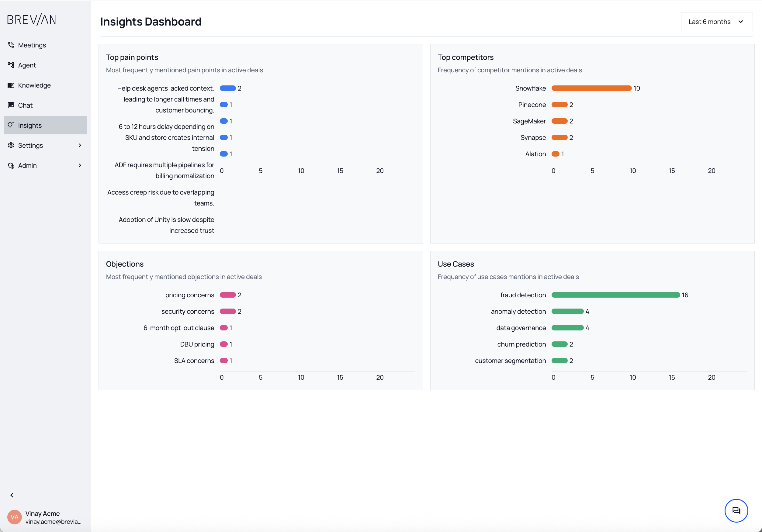Click the Settings gear icon

11,145
